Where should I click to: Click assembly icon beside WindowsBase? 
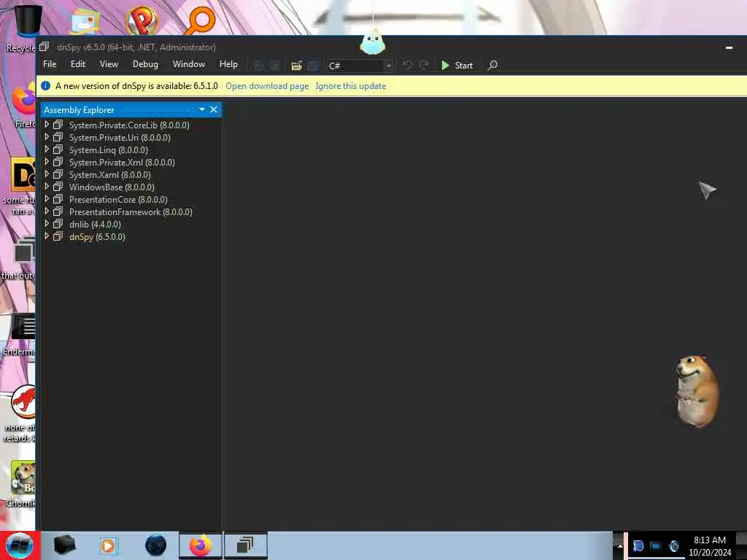(58, 187)
